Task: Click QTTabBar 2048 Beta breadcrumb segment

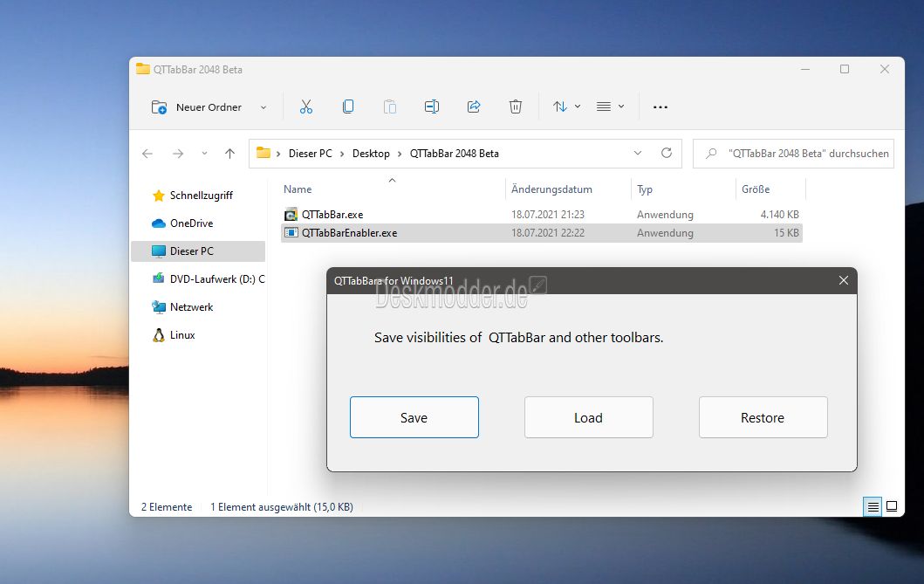Action: point(455,154)
